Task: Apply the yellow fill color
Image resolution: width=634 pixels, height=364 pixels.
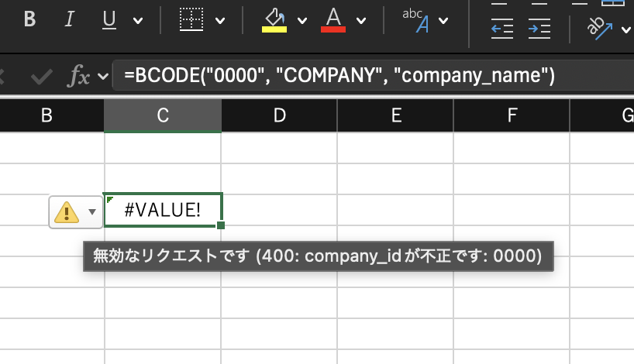Action: tap(274, 19)
